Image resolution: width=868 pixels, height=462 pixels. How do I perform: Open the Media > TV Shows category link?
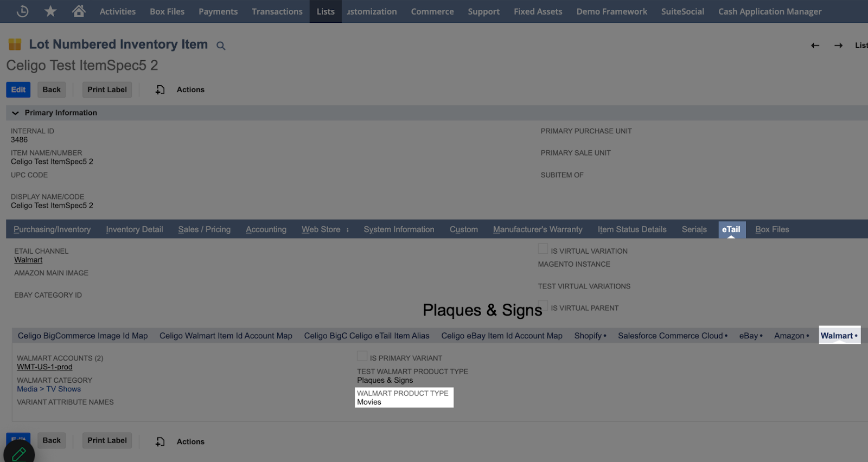[x=49, y=389]
